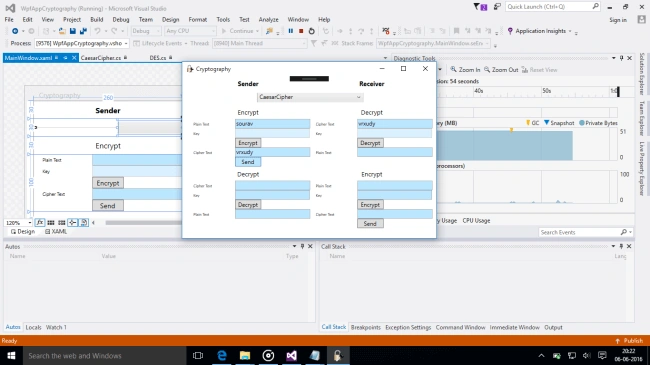This screenshot has width=650, height=365.
Task: Toggle snap to gridlines in designer
Action: [x=62, y=222]
